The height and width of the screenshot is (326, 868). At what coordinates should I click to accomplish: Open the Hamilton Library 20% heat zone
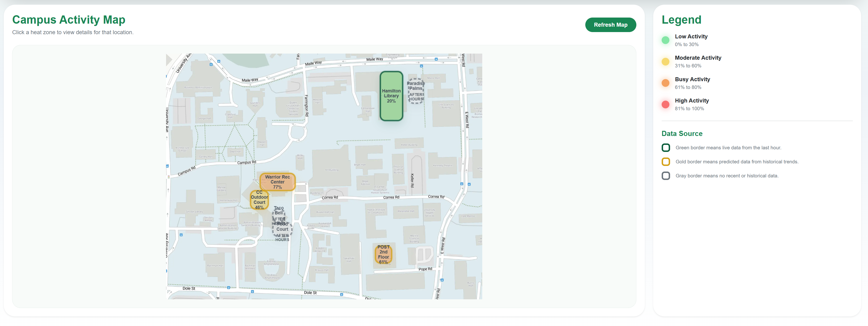click(391, 96)
